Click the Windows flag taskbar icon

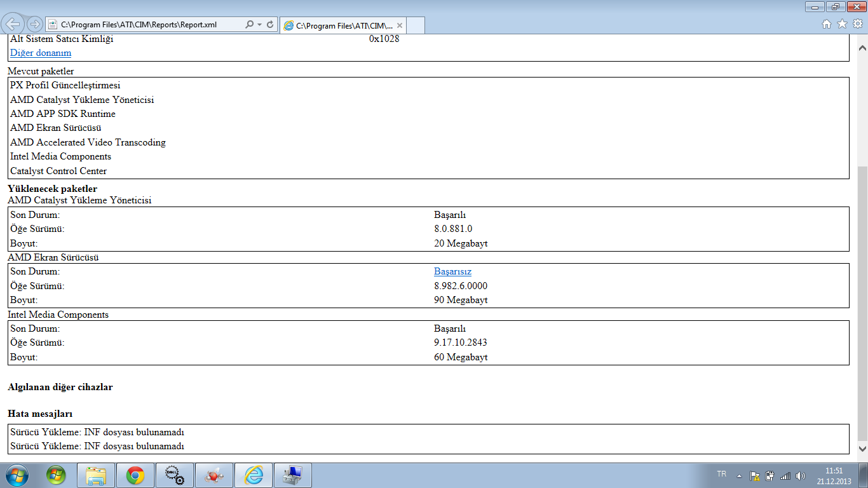[x=56, y=475]
